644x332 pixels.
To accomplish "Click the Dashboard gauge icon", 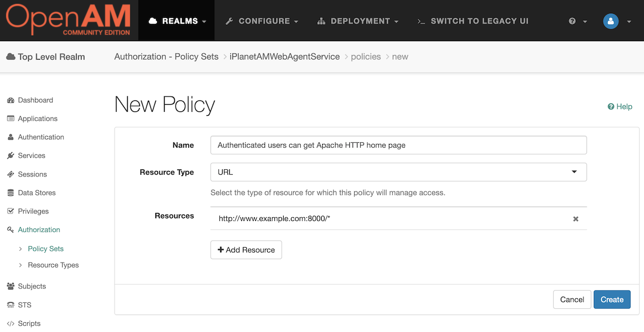I will pos(10,100).
